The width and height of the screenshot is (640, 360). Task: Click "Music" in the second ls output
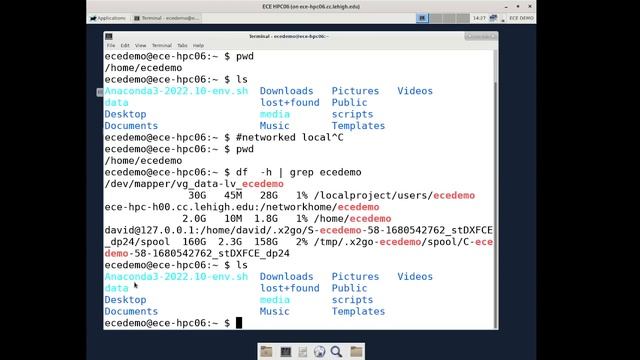tap(275, 311)
